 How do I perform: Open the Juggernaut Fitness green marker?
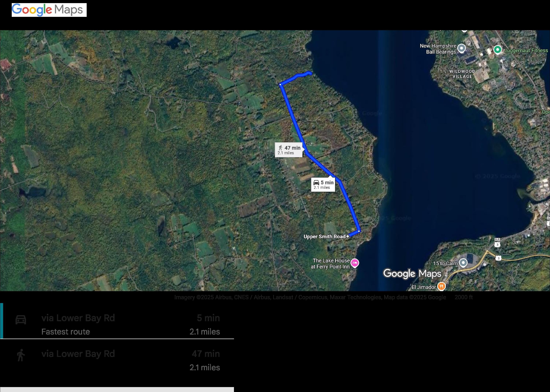coord(497,50)
